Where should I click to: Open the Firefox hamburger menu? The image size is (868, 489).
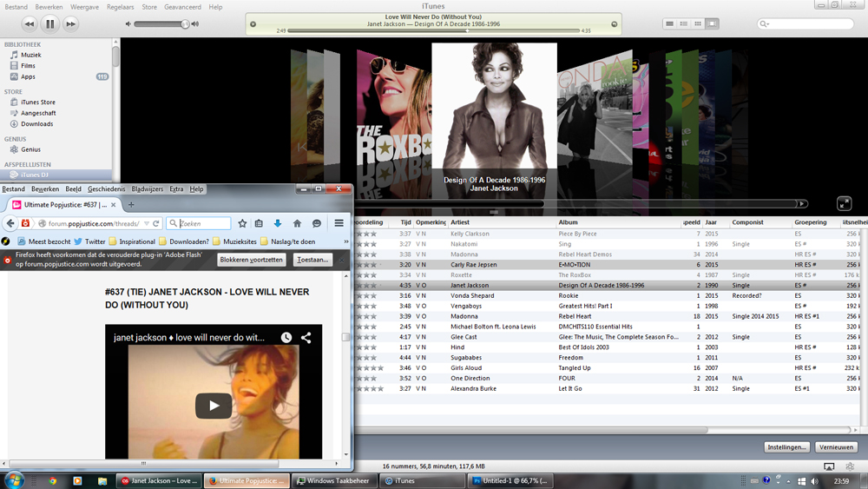[x=339, y=223]
